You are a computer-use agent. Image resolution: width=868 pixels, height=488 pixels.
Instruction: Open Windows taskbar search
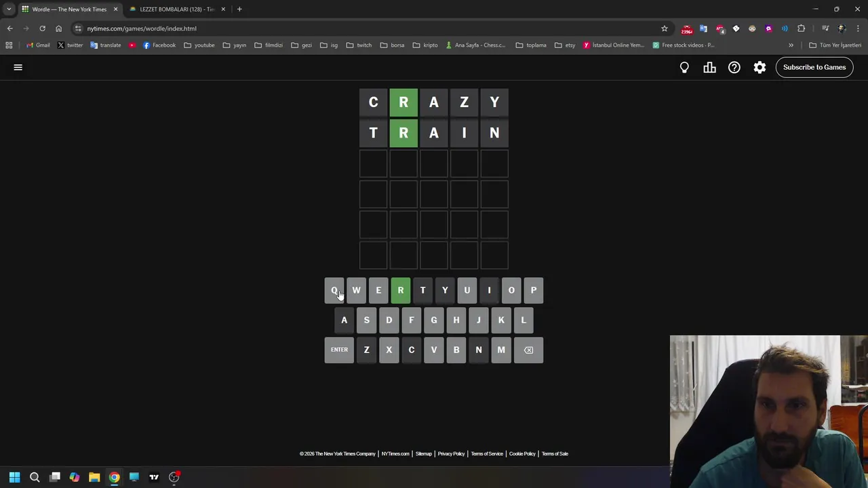[35, 477]
